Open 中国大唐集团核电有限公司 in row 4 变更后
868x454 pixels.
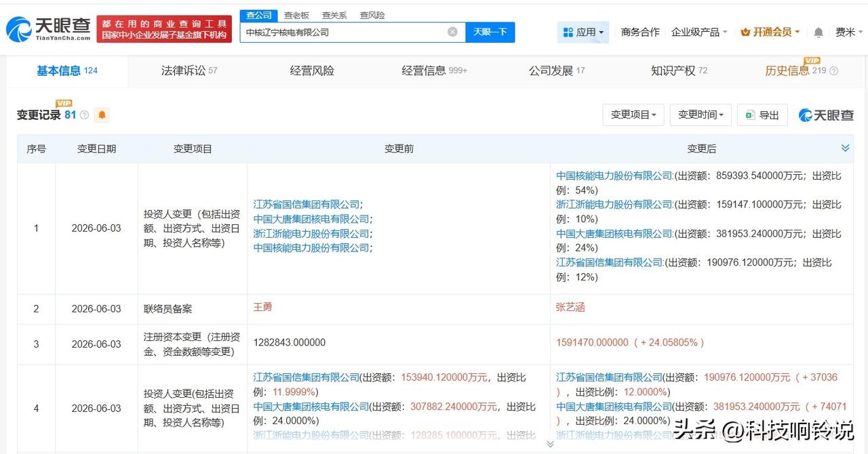tap(614, 407)
